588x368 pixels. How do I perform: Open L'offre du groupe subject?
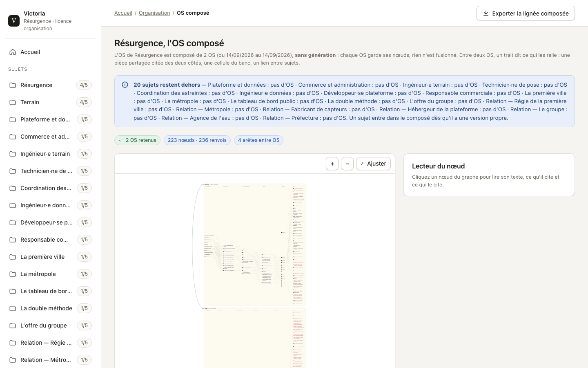coord(50,325)
